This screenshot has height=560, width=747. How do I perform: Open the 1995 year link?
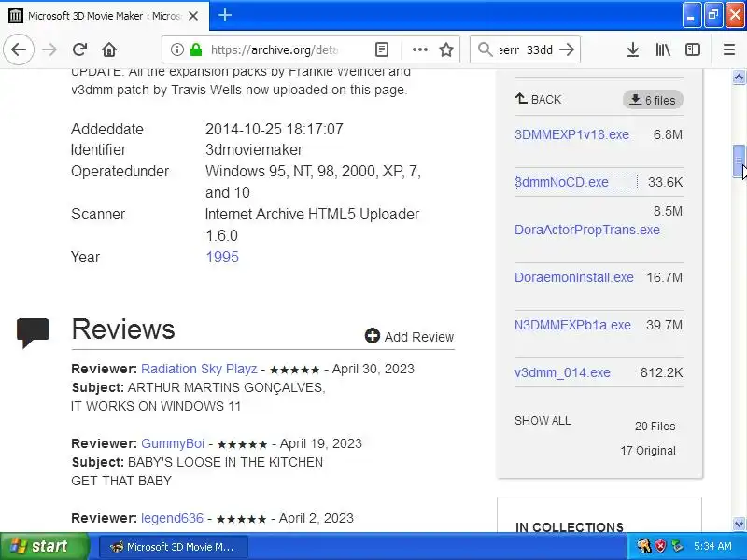pyautogui.click(x=222, y=257)
